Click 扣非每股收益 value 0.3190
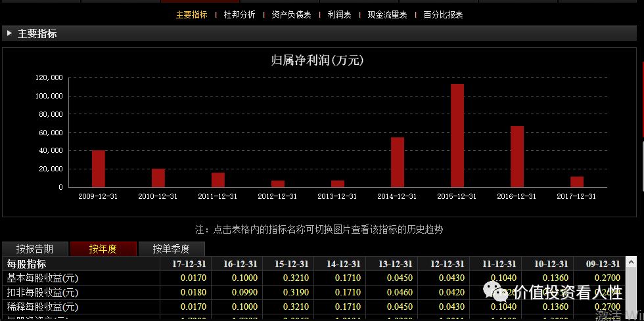The height and width of the screenshot is (321, 644). pos(296,292)
